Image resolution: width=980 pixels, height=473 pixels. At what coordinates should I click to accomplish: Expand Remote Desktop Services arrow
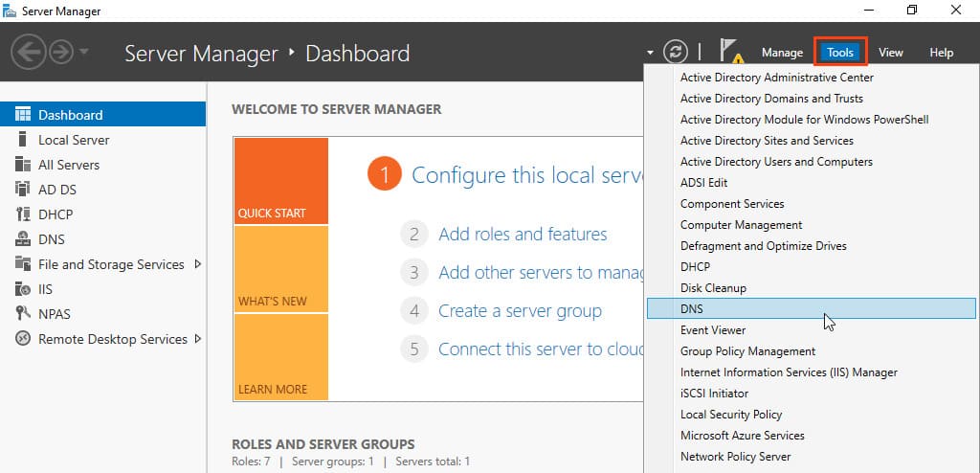point(198,339)
